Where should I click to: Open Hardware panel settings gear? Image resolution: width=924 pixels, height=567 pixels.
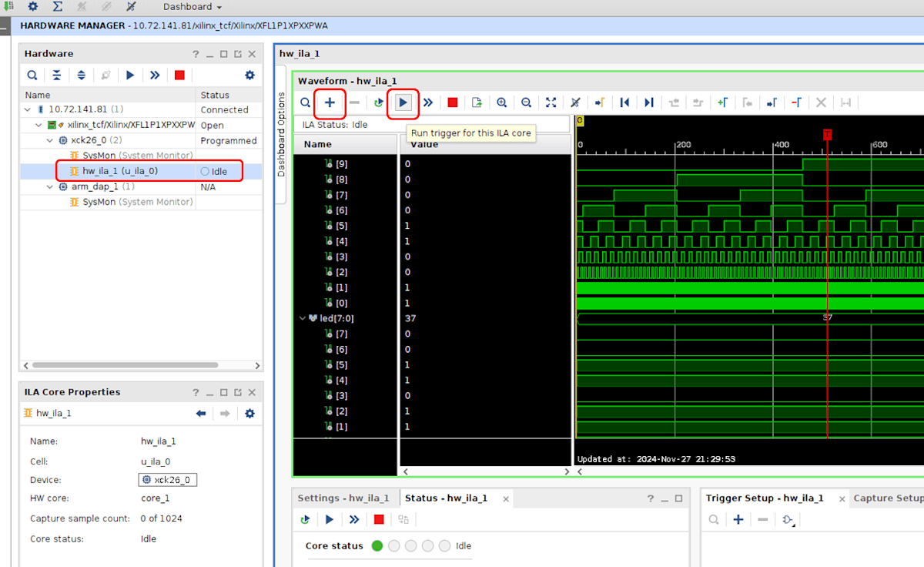tap(249, 75)
